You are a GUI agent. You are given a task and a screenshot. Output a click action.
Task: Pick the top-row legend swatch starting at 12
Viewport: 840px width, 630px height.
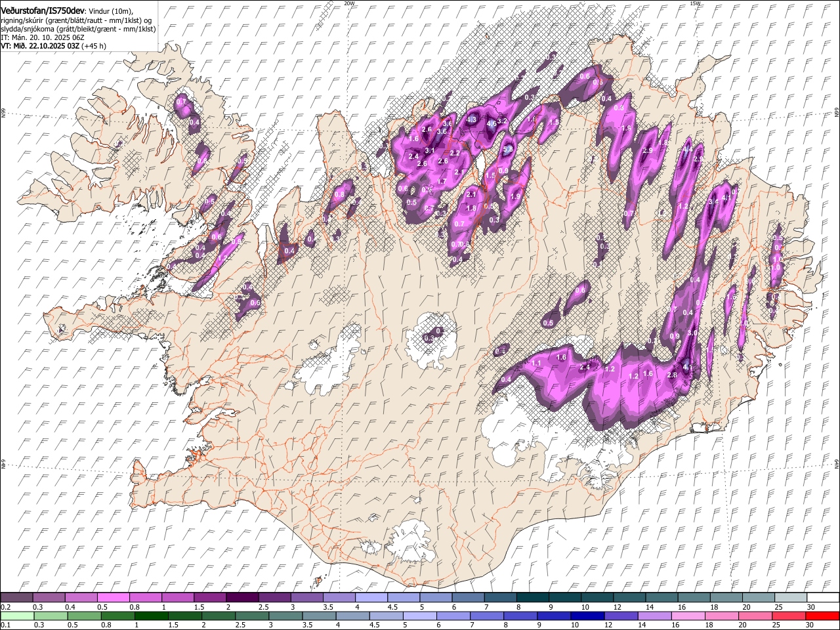point(629,597)
